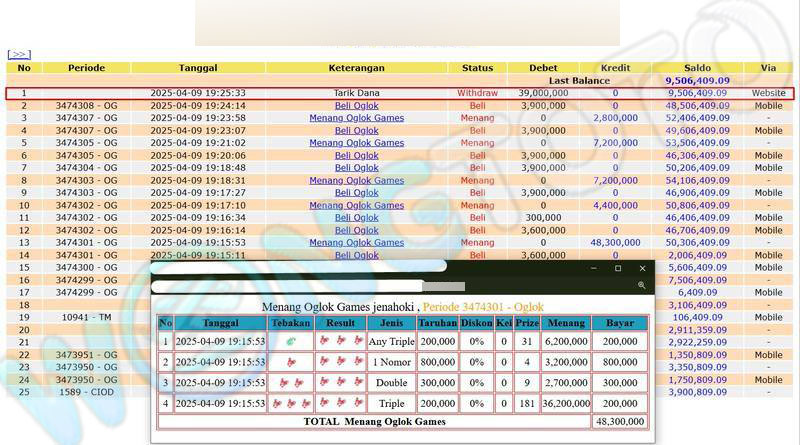Maximize the Oglok results popup window
Viewport: 800px width, 445px height.
tap(617, 268)
